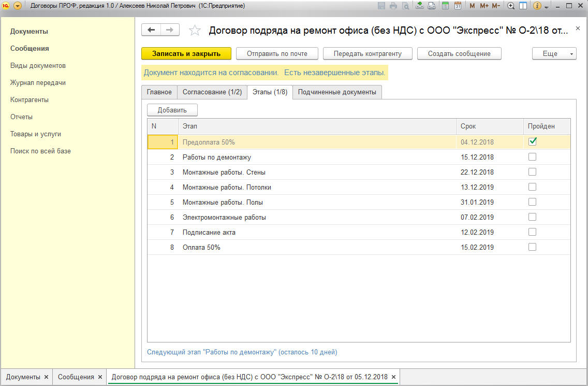Go back with the left arrow button
This screenshot has width=588, height=386.
click(151, 30)
